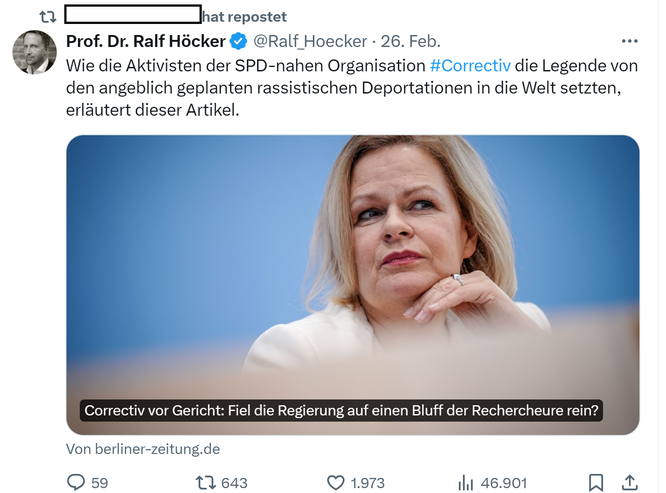The width and height of the screenshot is (666, 493).
Task: Open the three-dot more options menu
Action: [629, 41]
